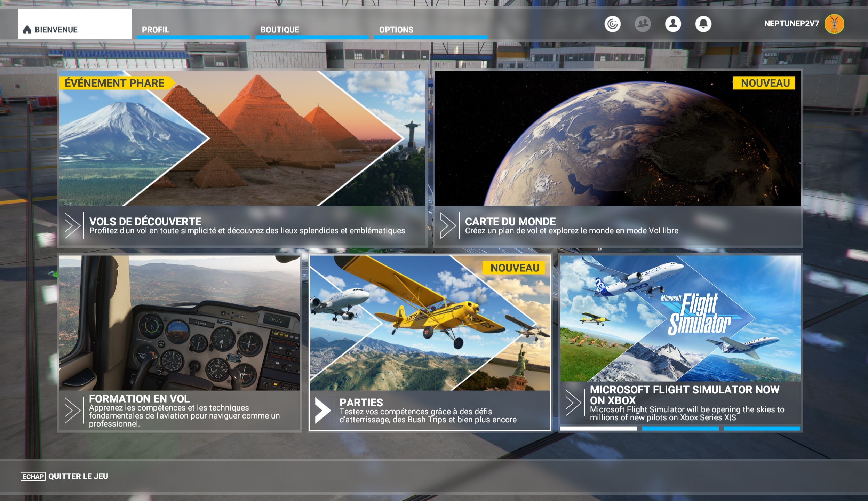Open the friends group icon
The height and width of the screenshot is (501, 868).
pos(643,24)
